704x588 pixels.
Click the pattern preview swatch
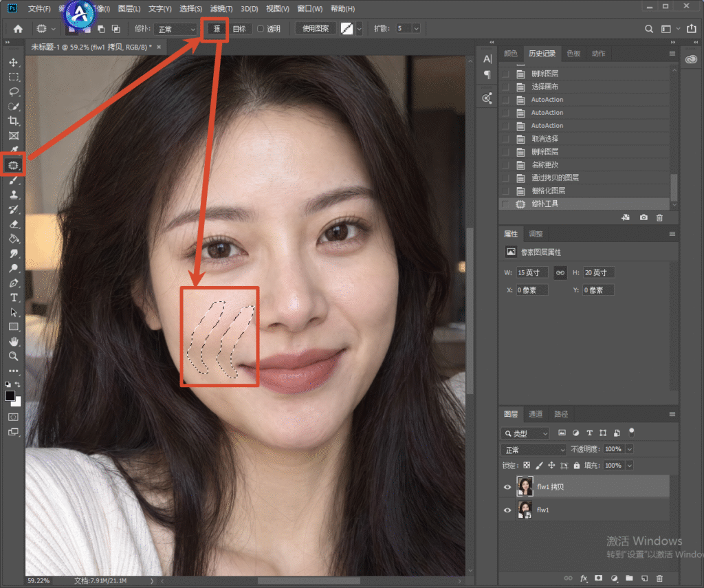pyautogui.click(x=347, y=29)
